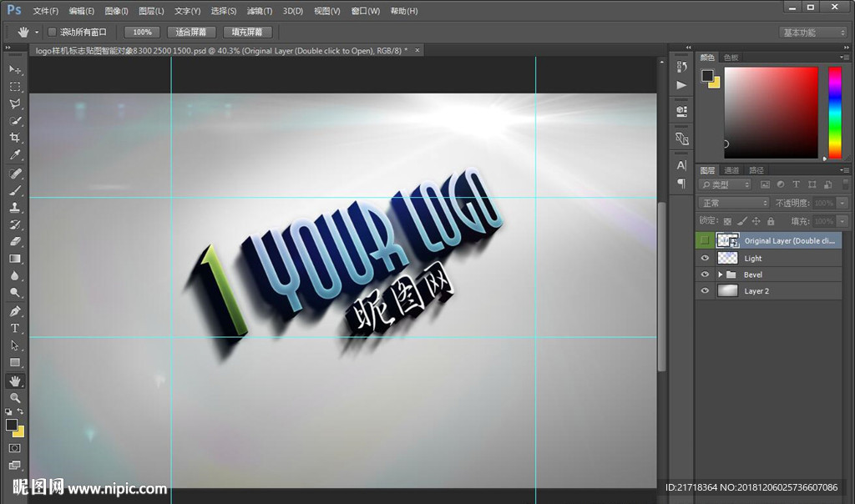Image resolution: width=855 pixels, height=504 pixels.
Task: Pick a color in color field
Action: [x=771, y=113]
